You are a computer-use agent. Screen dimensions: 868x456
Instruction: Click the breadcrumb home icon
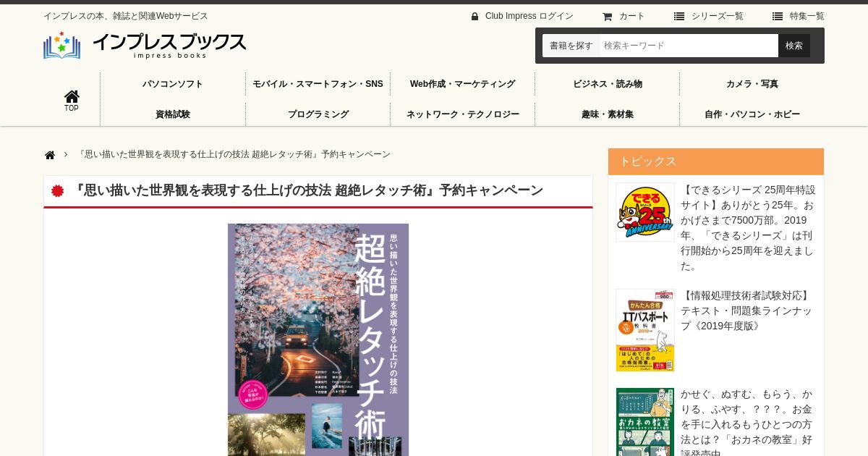tap(50, 155)
